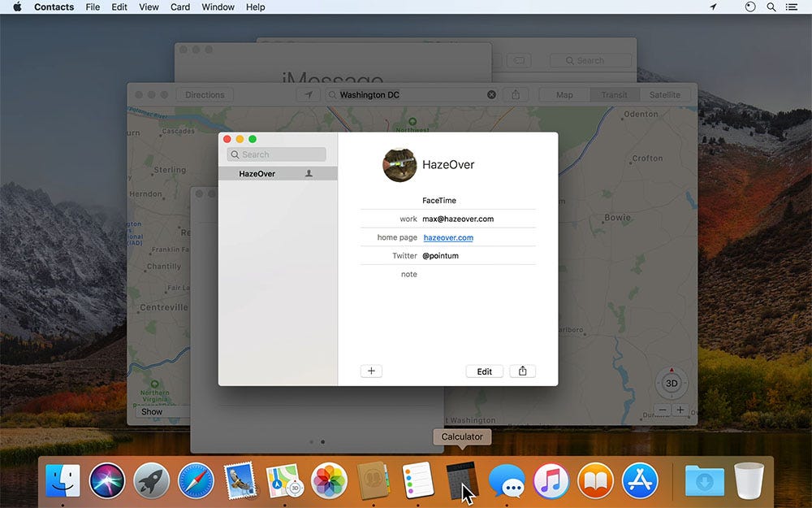Open Mail stamp icon in Dock

(240, 480)
